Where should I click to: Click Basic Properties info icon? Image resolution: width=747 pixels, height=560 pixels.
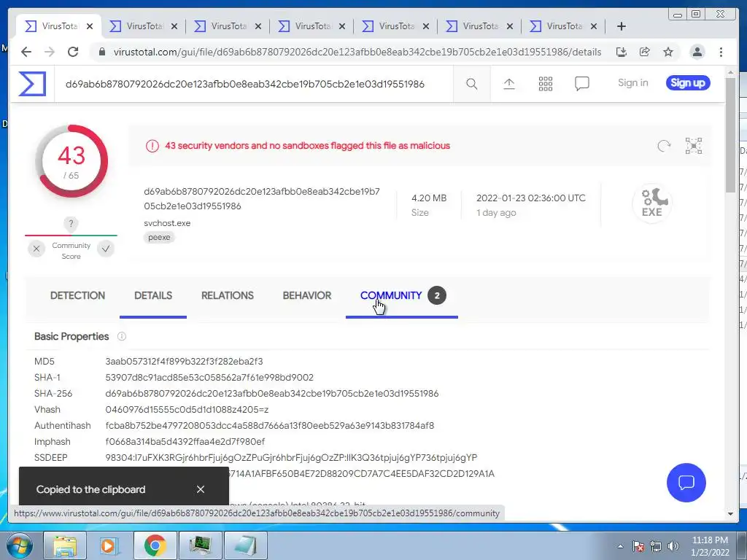coord(122,336)
